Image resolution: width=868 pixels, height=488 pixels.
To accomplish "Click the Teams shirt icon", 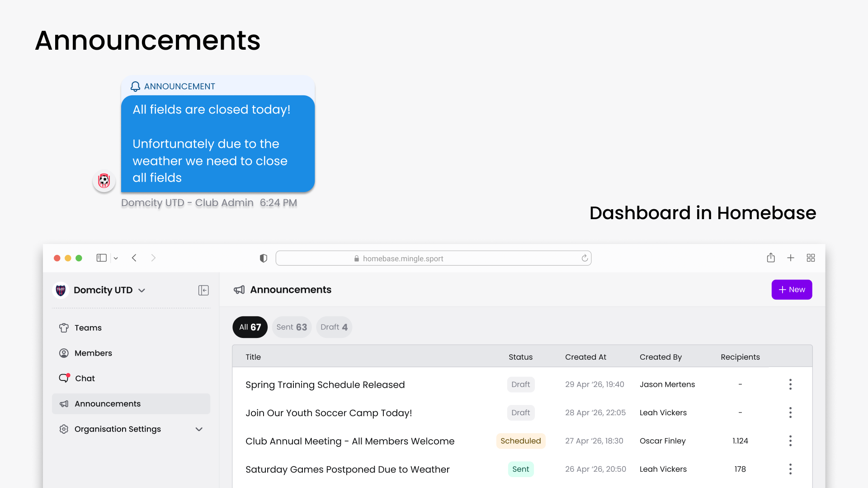I will click(x=64, y=328).
